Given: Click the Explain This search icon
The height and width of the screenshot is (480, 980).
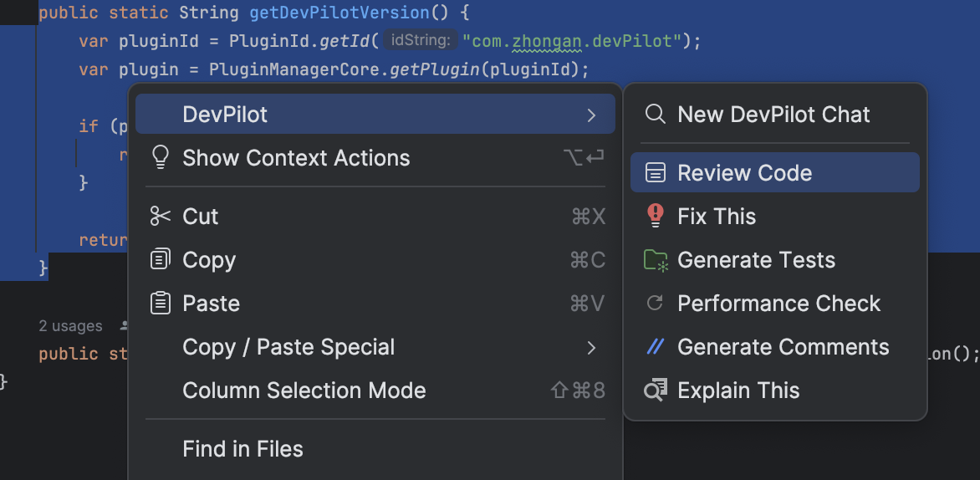Looking at the screenshot, I should click(x=656, y=391).
